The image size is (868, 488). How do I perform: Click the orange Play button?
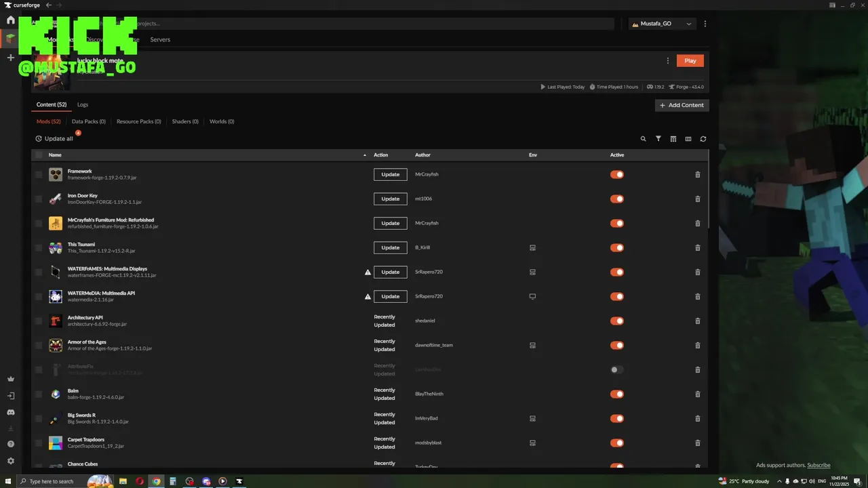[x=690, y=61]
